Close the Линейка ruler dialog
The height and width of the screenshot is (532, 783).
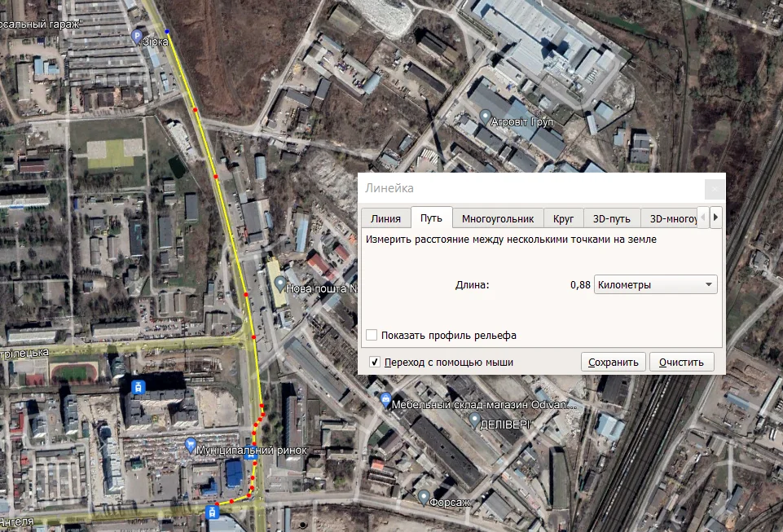click(x=714, y=189)
